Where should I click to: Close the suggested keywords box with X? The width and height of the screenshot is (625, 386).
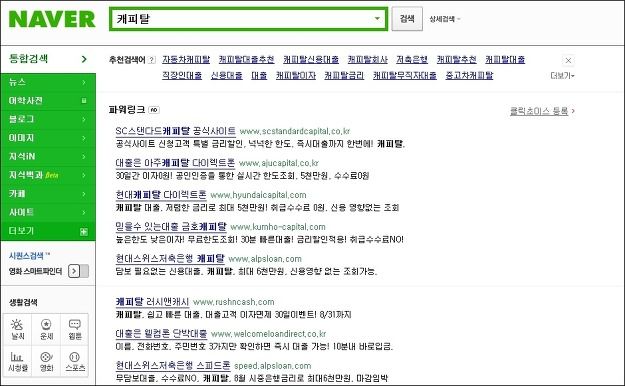568,60
